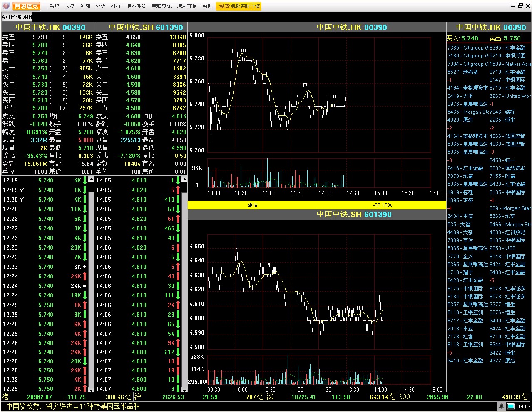Click broker entry 2018 - 东亚
The width and height of the screenshot is (532, 412).
pos(460,329)
